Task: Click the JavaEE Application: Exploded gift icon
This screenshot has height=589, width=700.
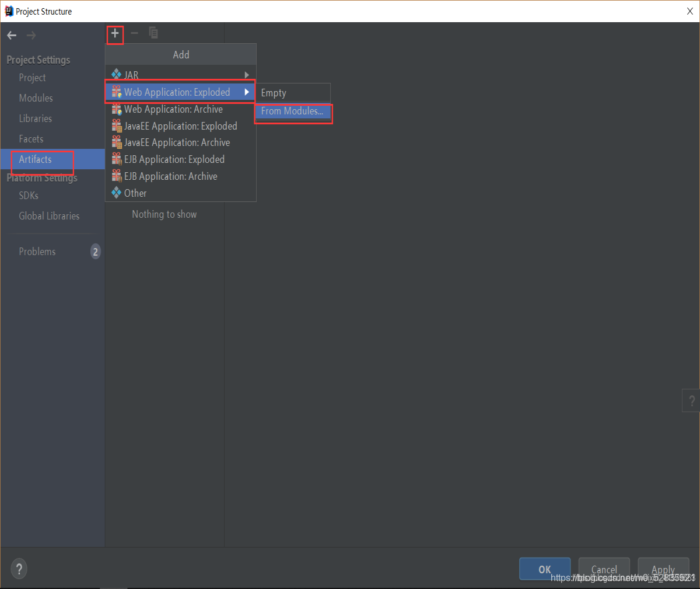Action: (117, 126)
